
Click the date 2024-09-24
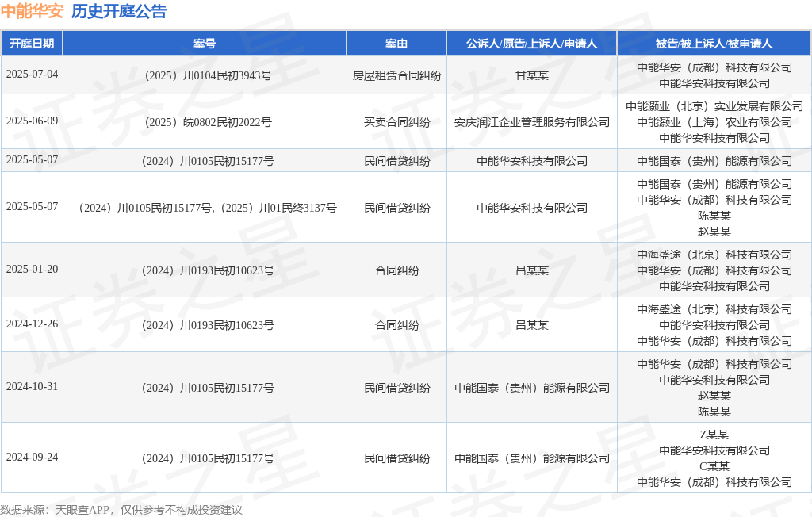32,457
